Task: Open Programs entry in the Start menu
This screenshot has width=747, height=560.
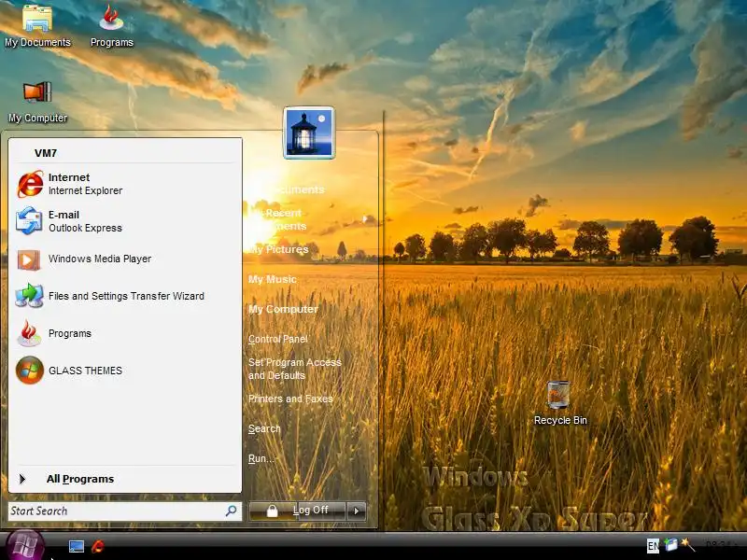Action: tap(125, 333)
